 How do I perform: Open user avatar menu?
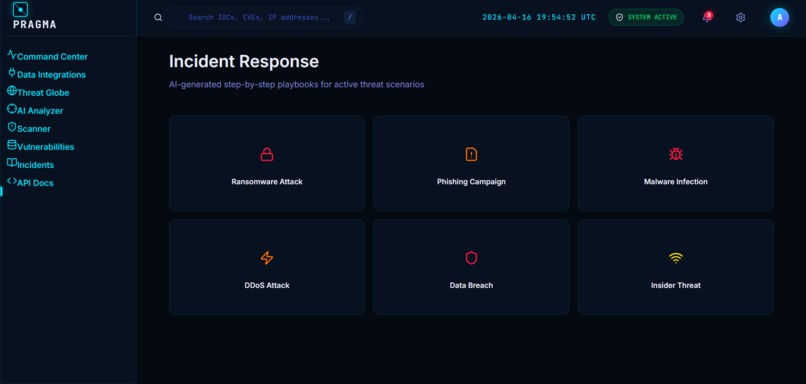coord(779,17)
